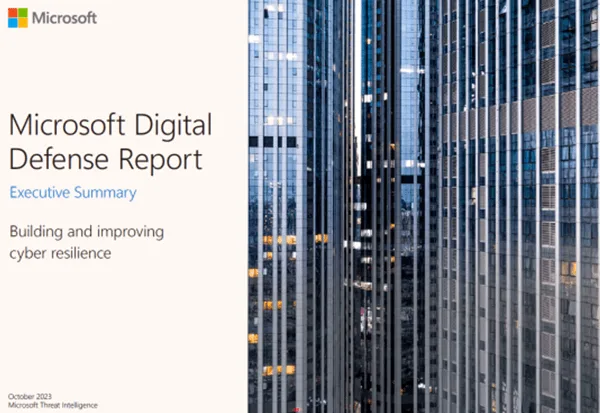Click the green square in the Microsoft logo
The image size is (600, 413).
(23, 14)
